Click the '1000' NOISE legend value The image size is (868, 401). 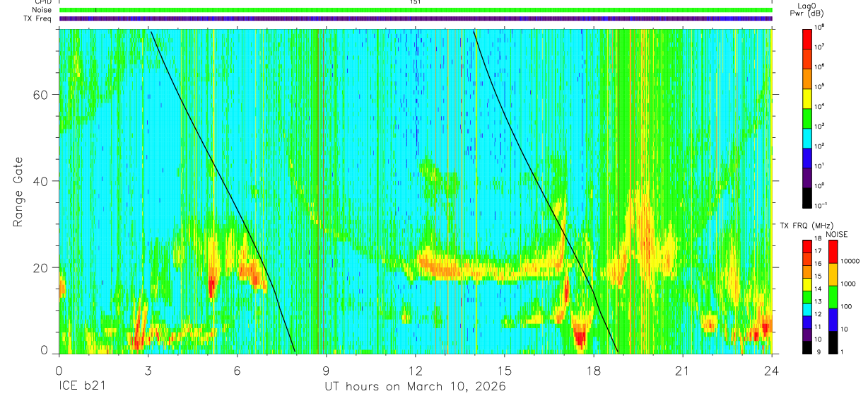point(849,284)
